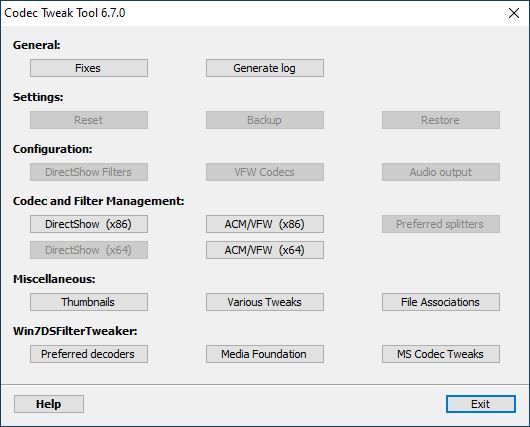
Task: Choose the Restore settings button
Action: (x=441, y=120)
